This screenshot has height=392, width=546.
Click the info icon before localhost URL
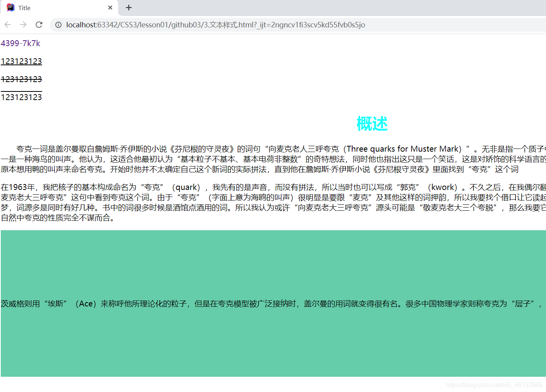click(x=58, y=24)
